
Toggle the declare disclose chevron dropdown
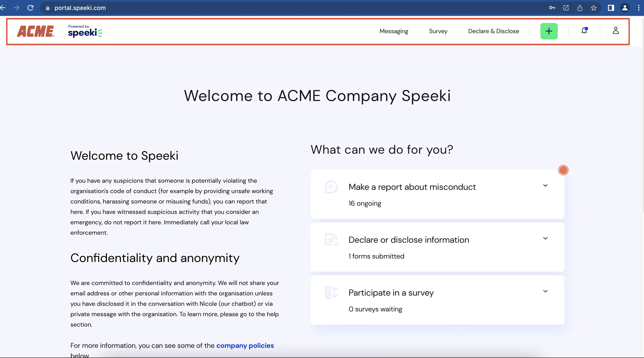coord(546,238)
